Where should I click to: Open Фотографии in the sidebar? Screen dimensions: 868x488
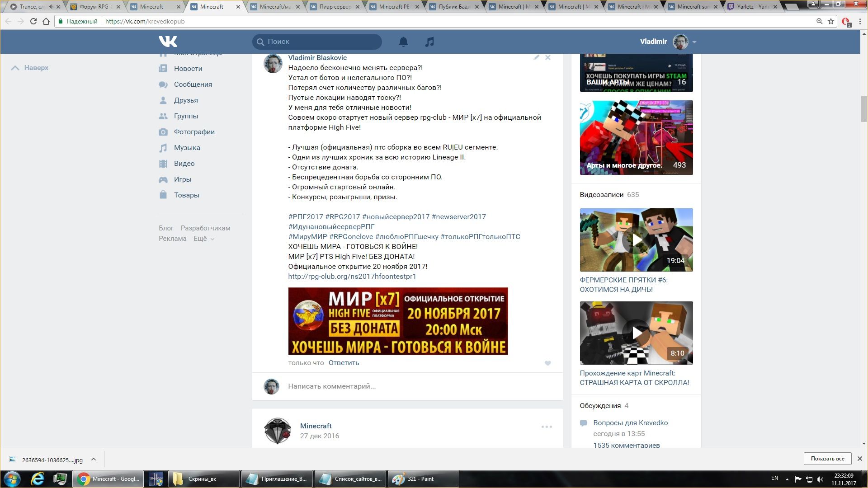click(x=194, y=132)
